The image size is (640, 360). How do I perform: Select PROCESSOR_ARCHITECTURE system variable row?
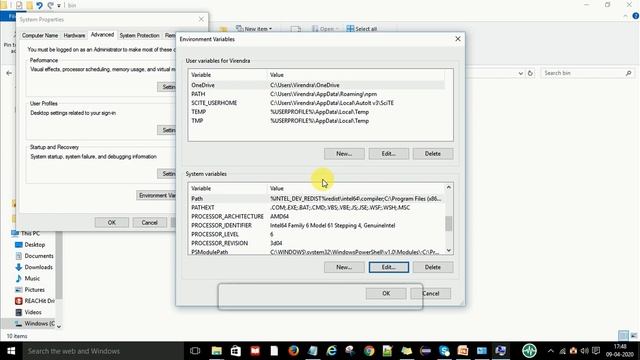[x=317, y=216]
